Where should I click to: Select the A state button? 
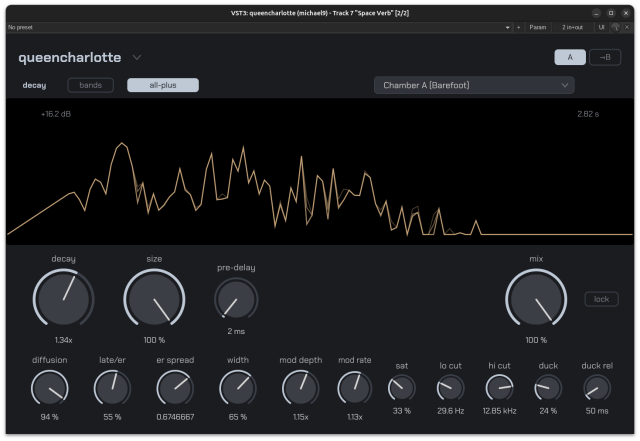pyautogui.click(x=570, y=57)
